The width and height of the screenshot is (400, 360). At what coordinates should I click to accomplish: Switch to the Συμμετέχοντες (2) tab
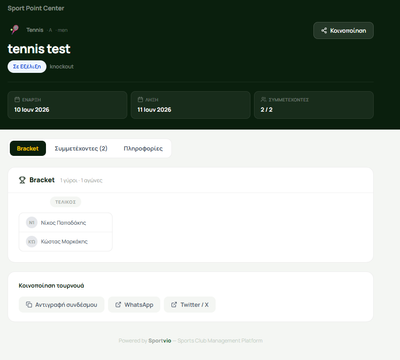(x=81, y=148)
